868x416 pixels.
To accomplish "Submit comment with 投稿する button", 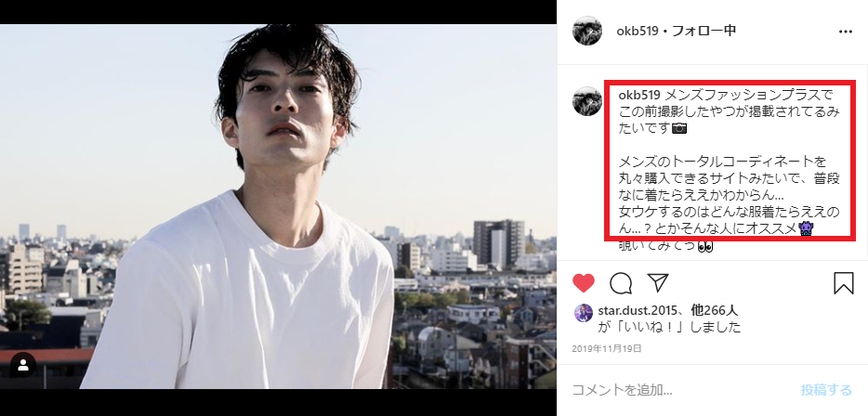I will click(x=826, y=390).
